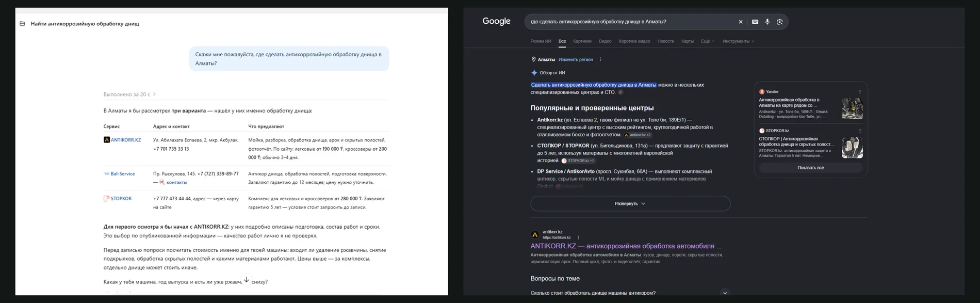The height and width of the screenshot is (303, 980).
Task: Open the Инструменты dropdown
Action: pyautogui.click(x=738, y=41)
